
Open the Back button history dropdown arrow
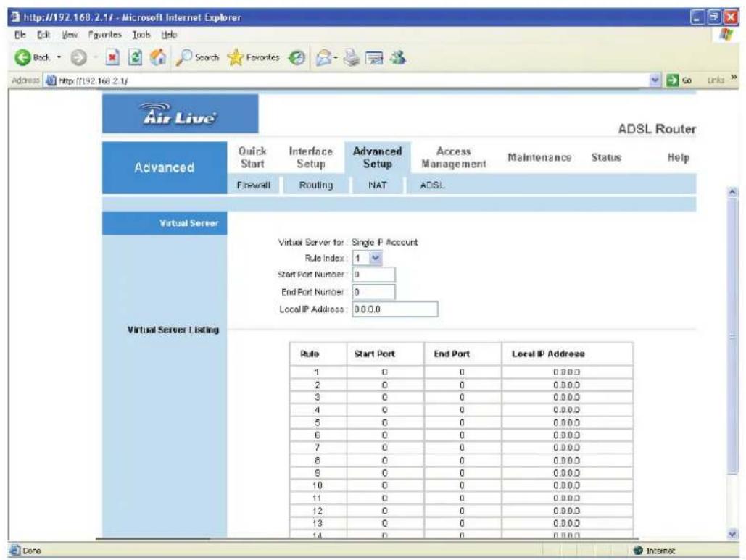tap(59, 57)
